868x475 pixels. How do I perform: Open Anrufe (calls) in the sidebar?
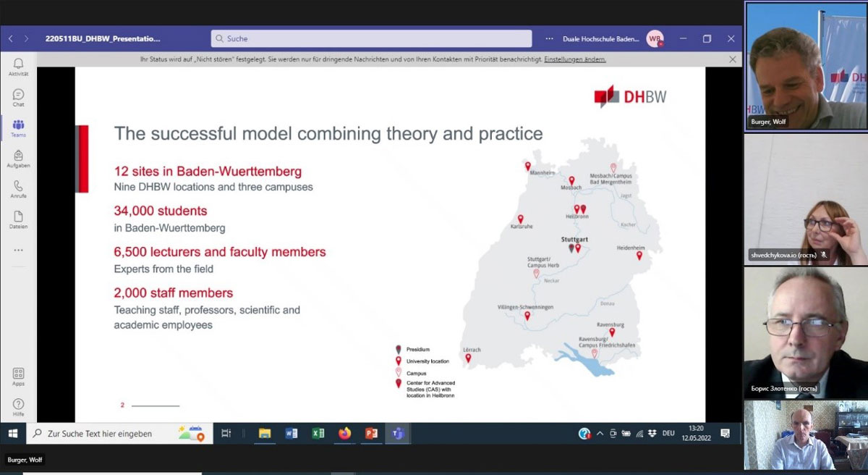[x=18, y=189]
